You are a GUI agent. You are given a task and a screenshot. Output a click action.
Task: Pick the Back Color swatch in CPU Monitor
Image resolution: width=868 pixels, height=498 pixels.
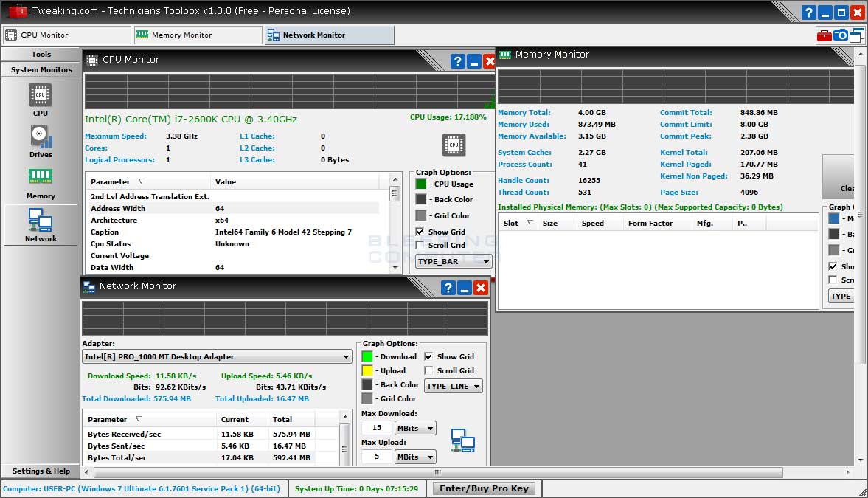click(x=421, y=199)
